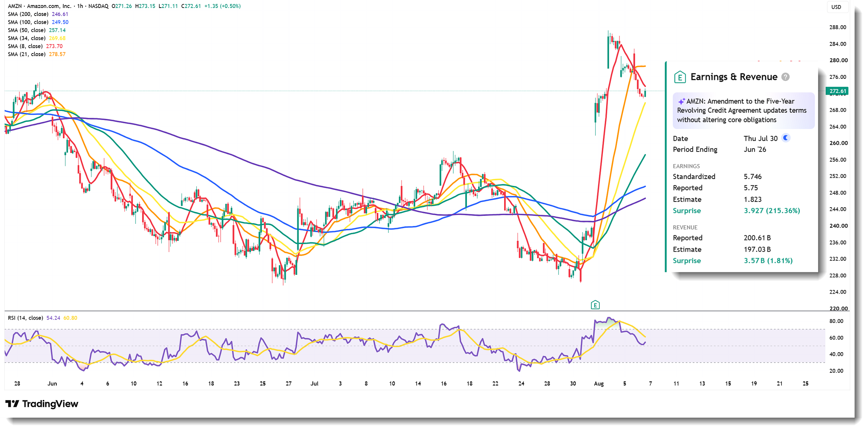Click the Period Ending value Jun '26
This screenshot has width=868, height=431.
click(x=755, y=149)
